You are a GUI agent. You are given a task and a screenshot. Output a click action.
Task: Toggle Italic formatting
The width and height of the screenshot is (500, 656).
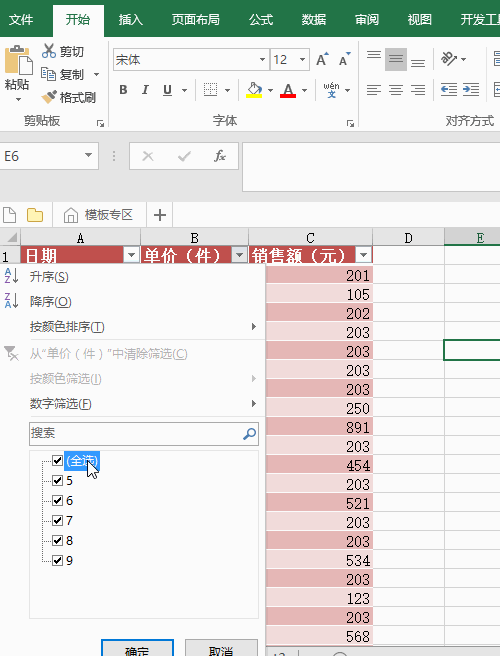click(x=145, y=90)
